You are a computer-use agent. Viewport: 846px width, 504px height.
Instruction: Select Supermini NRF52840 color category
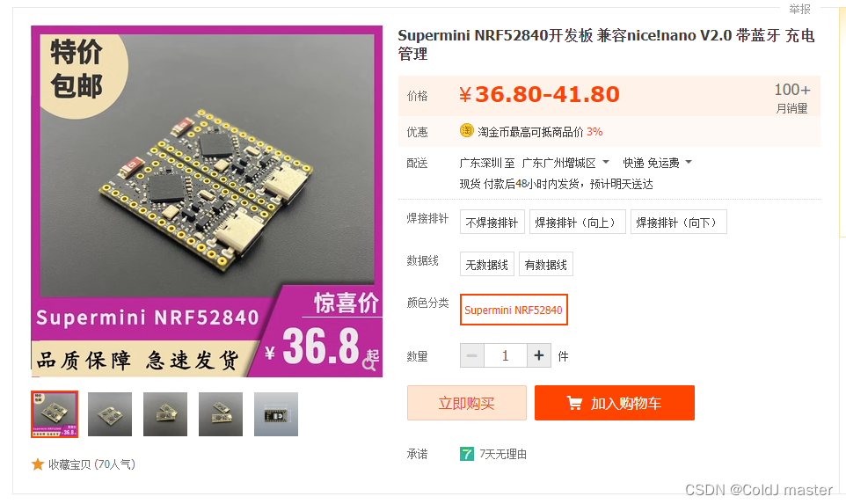pyautogui.click(x=514, y=310)
